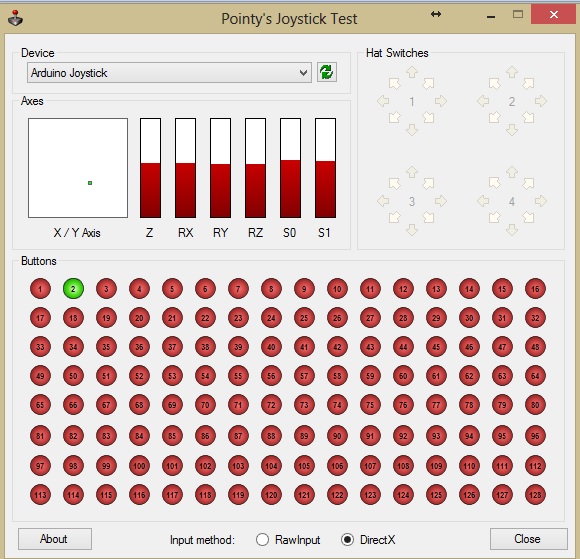The width and height of the screenshot is (580, 559).
Task: Click the number 1 in hat switch 1
Action: click(x=412, y=101)
